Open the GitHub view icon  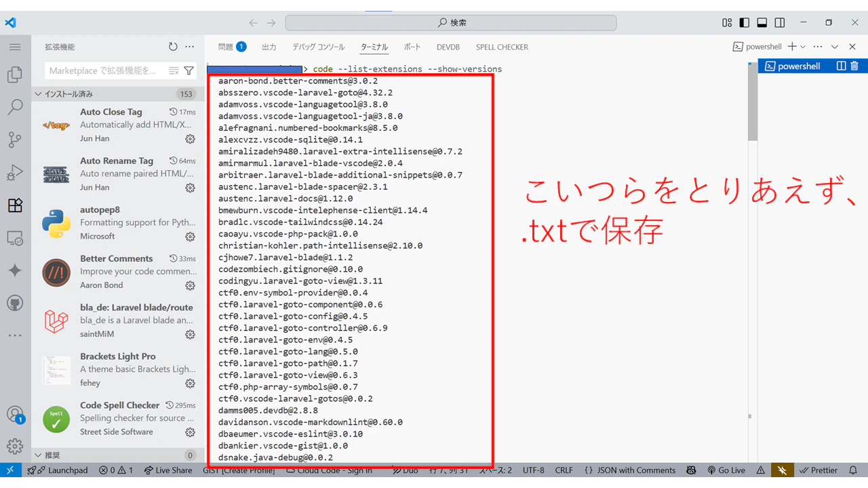click(15, 303)
